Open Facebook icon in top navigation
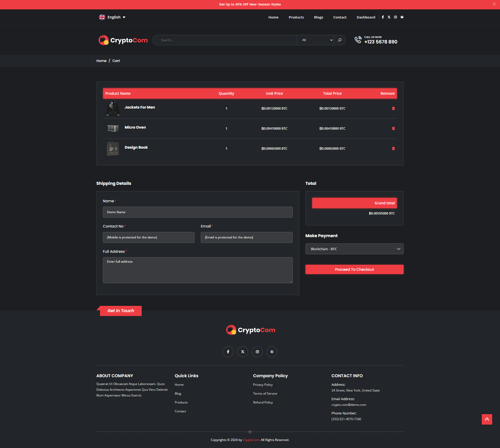 pos(383,17)
